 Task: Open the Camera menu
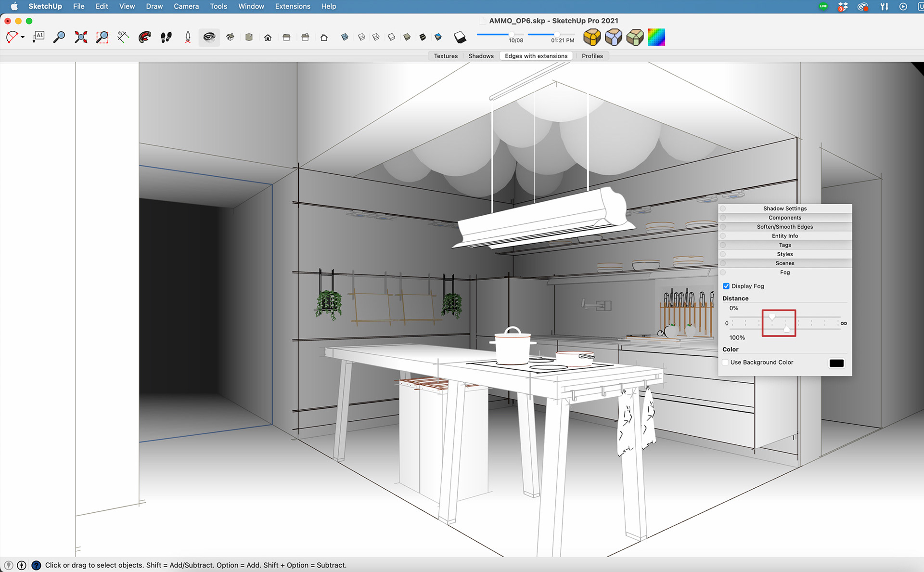click(186, 6)
